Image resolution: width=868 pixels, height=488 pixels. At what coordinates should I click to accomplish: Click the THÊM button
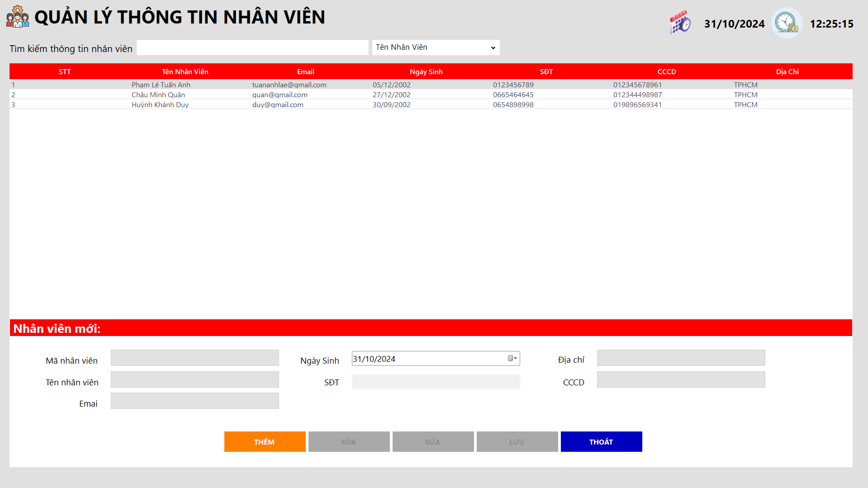point(265,442)
